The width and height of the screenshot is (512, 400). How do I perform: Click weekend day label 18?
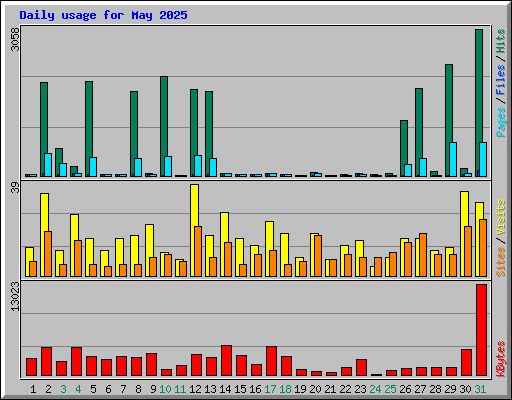285,389
